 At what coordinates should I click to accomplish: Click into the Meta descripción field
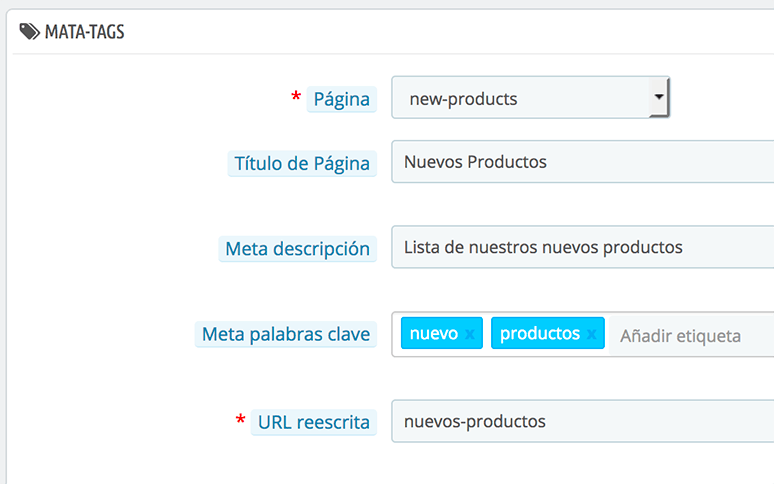(x=582, y=247)
